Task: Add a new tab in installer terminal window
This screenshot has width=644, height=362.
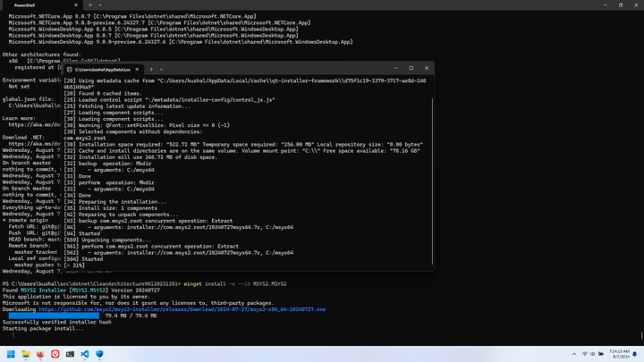Action: click(x=151, y=70)
